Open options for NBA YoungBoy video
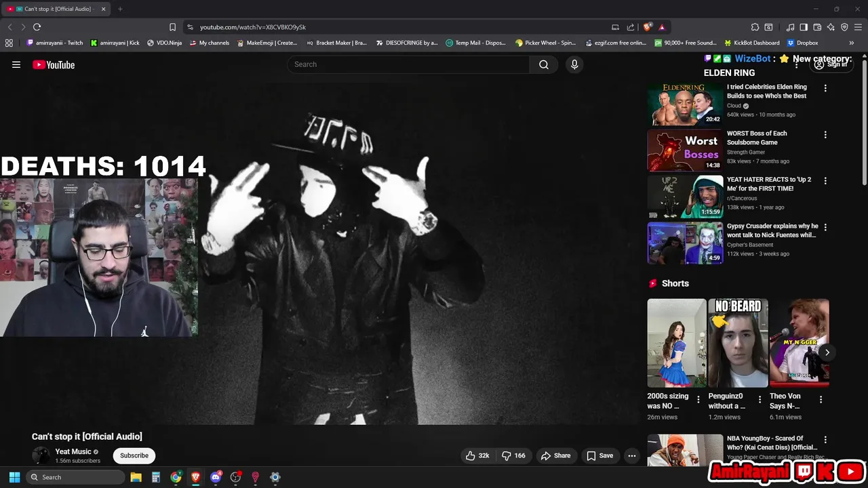The width and height of the screenshot is (868, 488). [825, 440]
